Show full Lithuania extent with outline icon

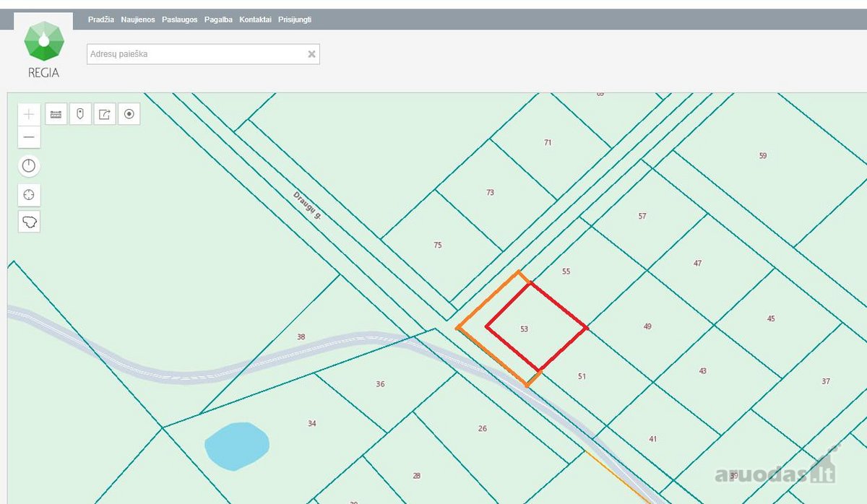(29, 222)
